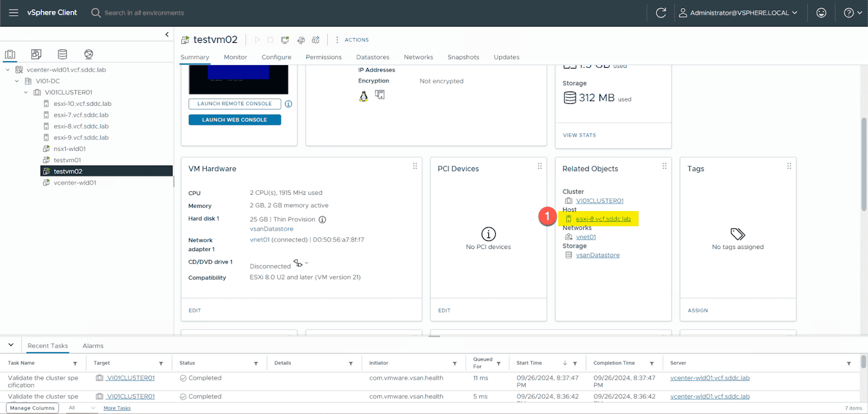Screen dimensions: 868x414
Task: Collapse the VI01-DC datacenter node
Action: (17, 81)
